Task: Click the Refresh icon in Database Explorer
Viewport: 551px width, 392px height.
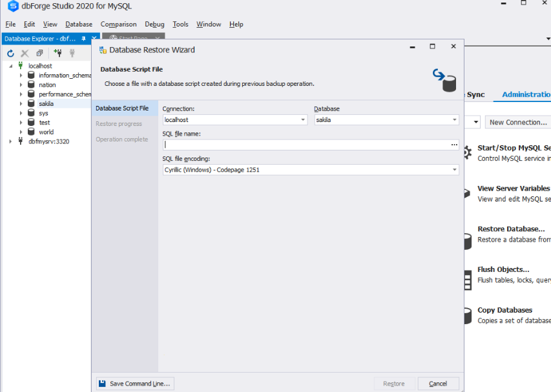Action: point(10,53)
